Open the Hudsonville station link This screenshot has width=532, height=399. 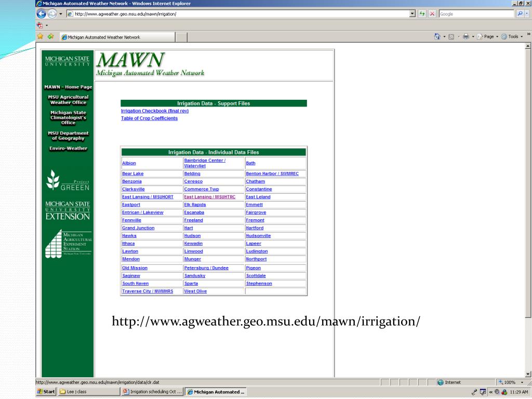pyautogui.click(x=258, y=236)
